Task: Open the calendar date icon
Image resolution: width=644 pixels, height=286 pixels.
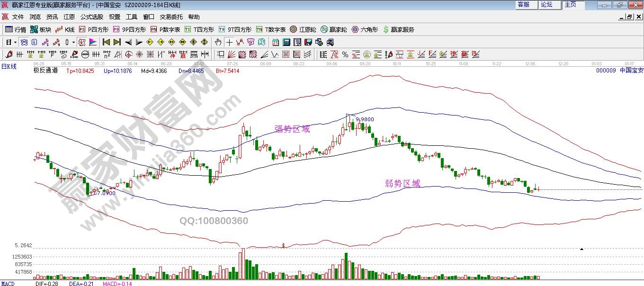Action: tap(276, 42)
